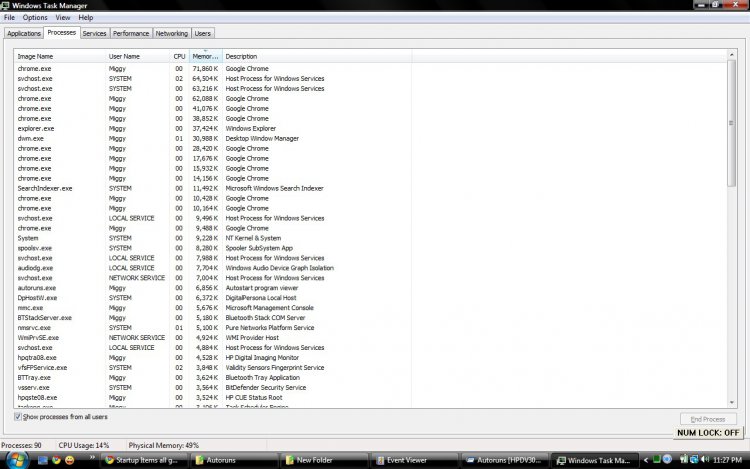Click the vertical scrollbar thumb
Image resolution: width=750 pixels, height=469 pixels.
point(731,123)
